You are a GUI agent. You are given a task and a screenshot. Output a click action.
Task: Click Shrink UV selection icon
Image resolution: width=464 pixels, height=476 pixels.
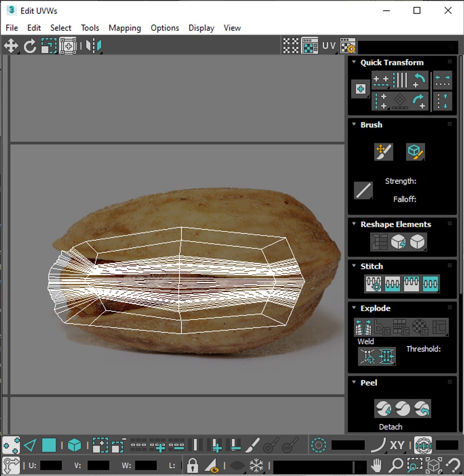pyautogui.click(x=119, y=446)
